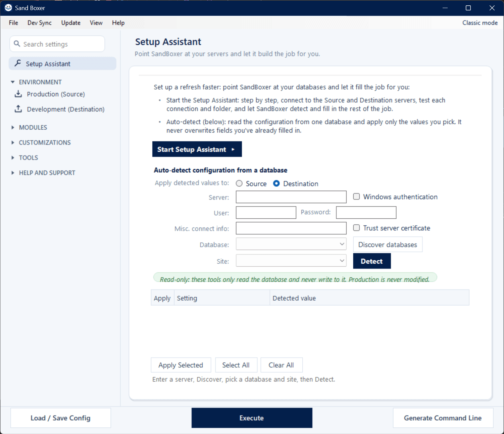
Task: Click the wrench icon beside Setup Assistant
Action: [18, 63]
